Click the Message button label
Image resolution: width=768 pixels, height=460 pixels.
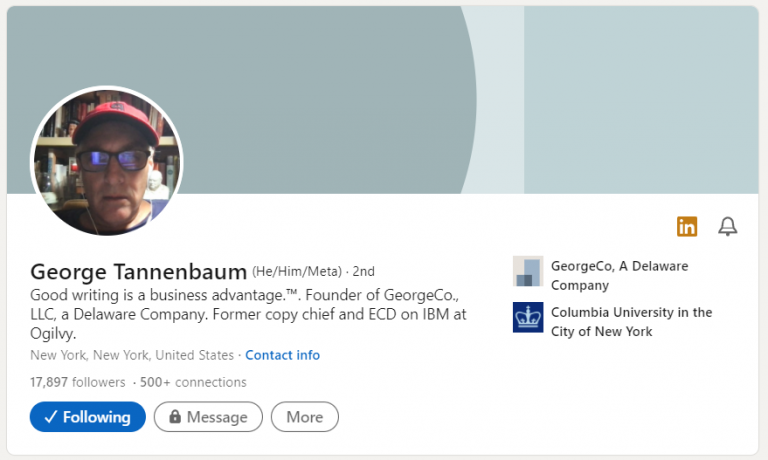[217, 417]
